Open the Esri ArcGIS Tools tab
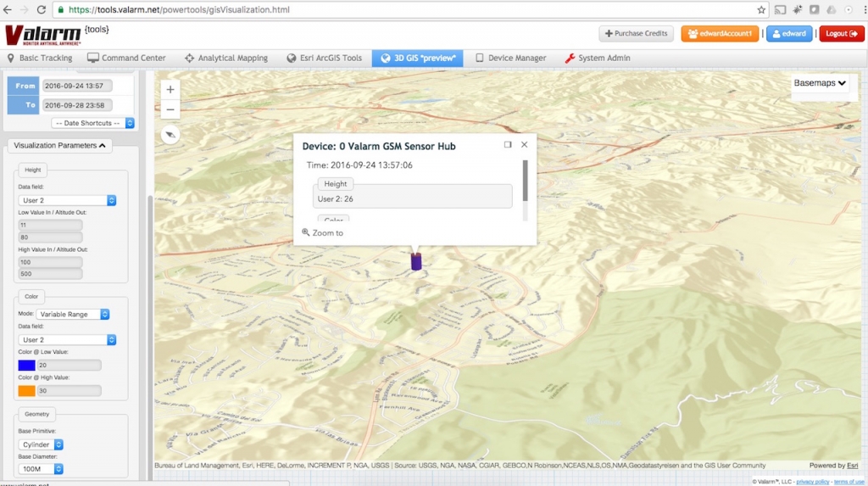 (325, 58)
